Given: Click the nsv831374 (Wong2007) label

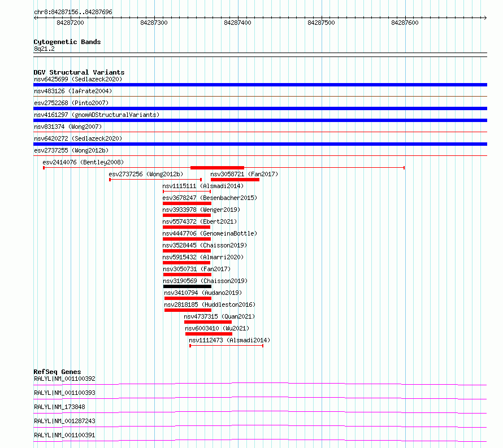Looking at the screenshot, I should (x=68, y=127).
